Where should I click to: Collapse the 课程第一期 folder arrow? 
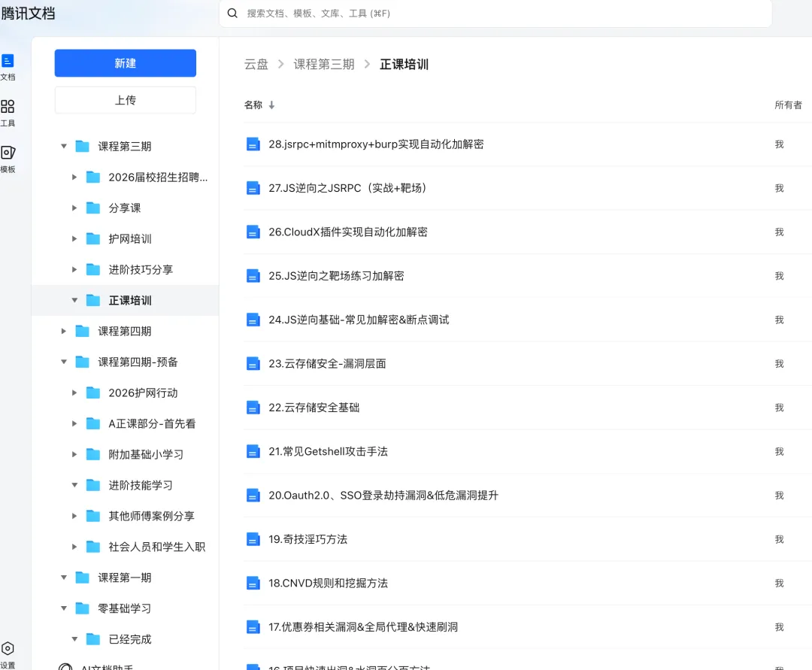(x=64, y=578)
